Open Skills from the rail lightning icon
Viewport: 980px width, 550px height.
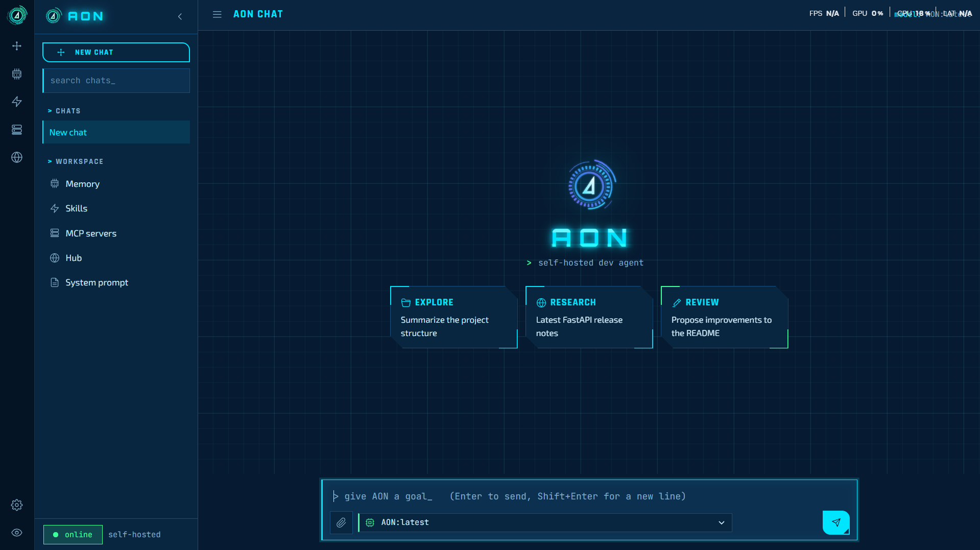point(17,102)
